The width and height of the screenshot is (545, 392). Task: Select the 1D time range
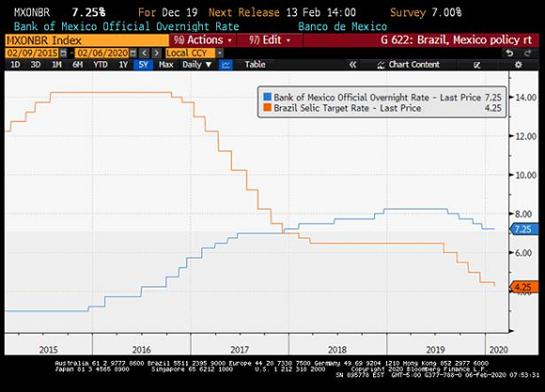coord(15,65)
